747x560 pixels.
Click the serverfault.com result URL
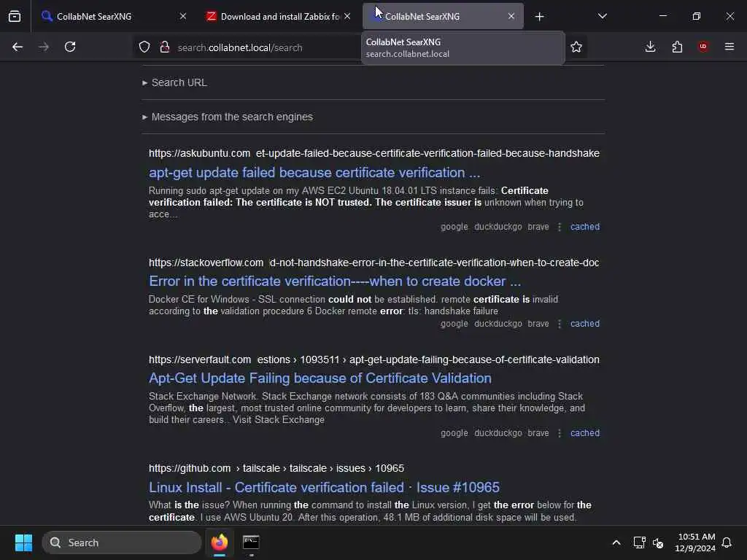point(374,359)
